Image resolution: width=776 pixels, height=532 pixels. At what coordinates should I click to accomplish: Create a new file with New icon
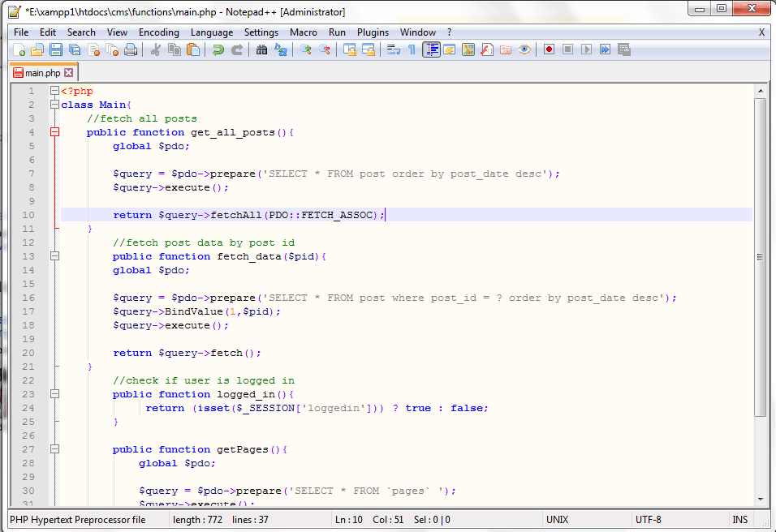click(19, 49)
